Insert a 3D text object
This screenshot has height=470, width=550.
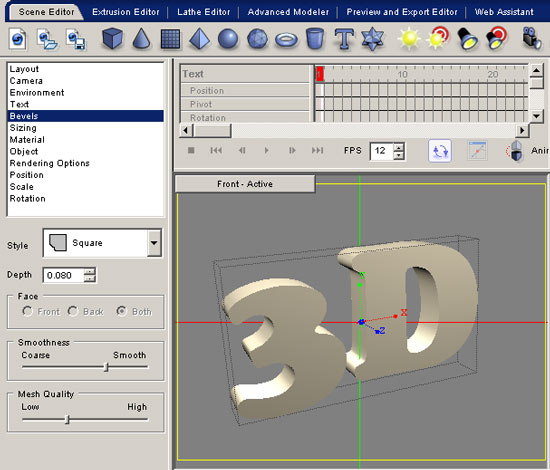click(344, 39)
